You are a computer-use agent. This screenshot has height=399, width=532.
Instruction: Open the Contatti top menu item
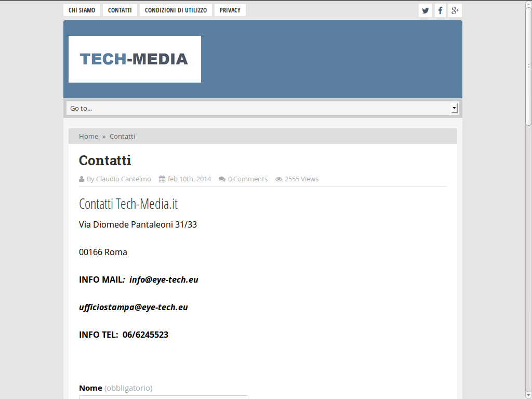[x=120, y=10]
